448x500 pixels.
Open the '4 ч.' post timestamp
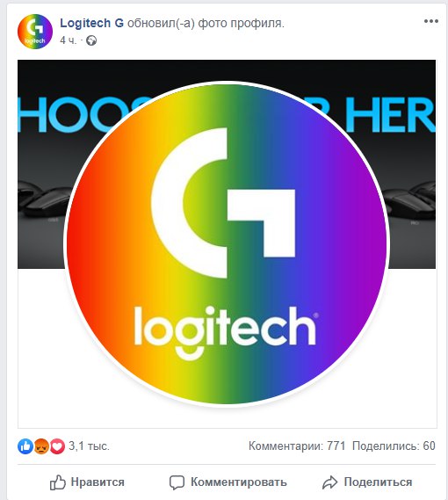69,40
